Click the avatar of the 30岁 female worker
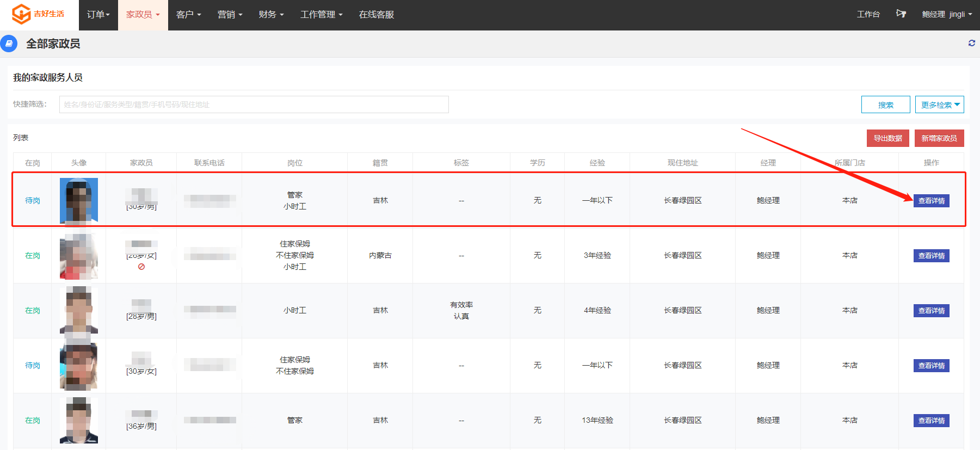Viewport: 980px width, 450px height. [79, 366]
